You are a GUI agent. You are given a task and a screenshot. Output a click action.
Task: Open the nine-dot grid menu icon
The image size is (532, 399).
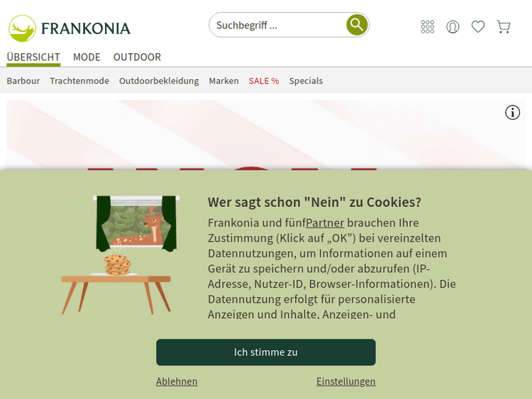[427, 26]
